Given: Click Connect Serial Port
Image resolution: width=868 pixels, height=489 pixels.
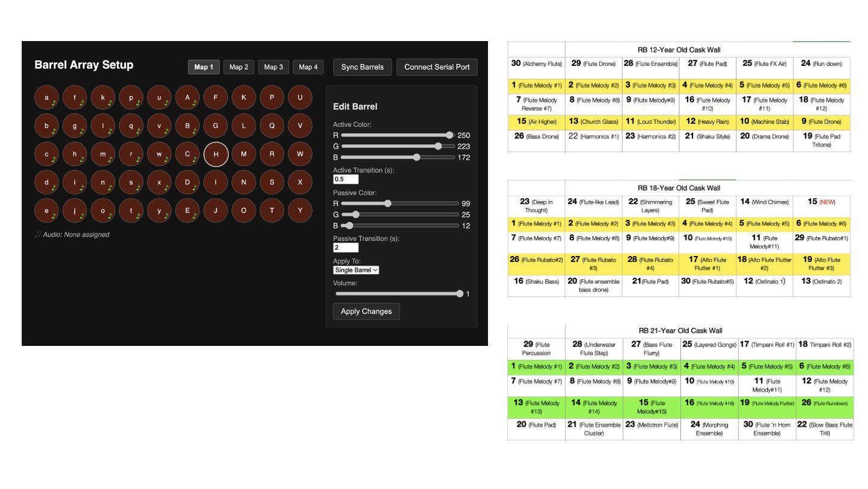Looking at the screenshot, I should pos(437,67).
